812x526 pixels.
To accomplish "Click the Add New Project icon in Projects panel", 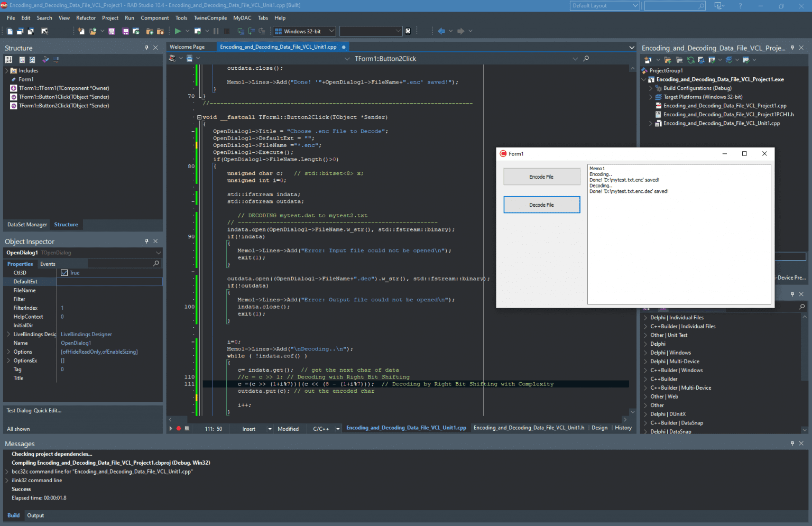I will (x=648, y=60).
